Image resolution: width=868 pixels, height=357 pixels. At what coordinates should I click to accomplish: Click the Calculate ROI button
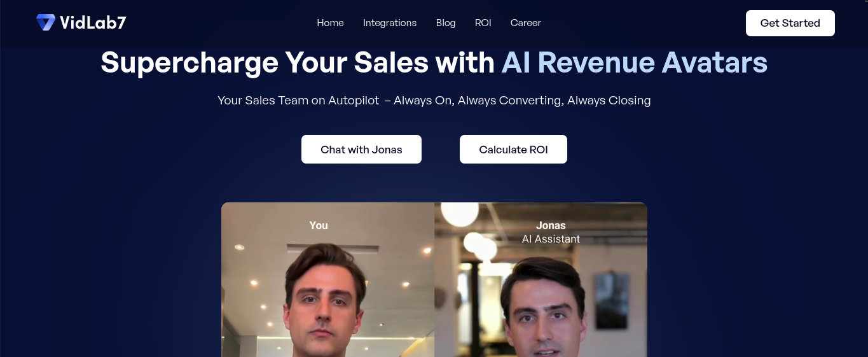513,149
